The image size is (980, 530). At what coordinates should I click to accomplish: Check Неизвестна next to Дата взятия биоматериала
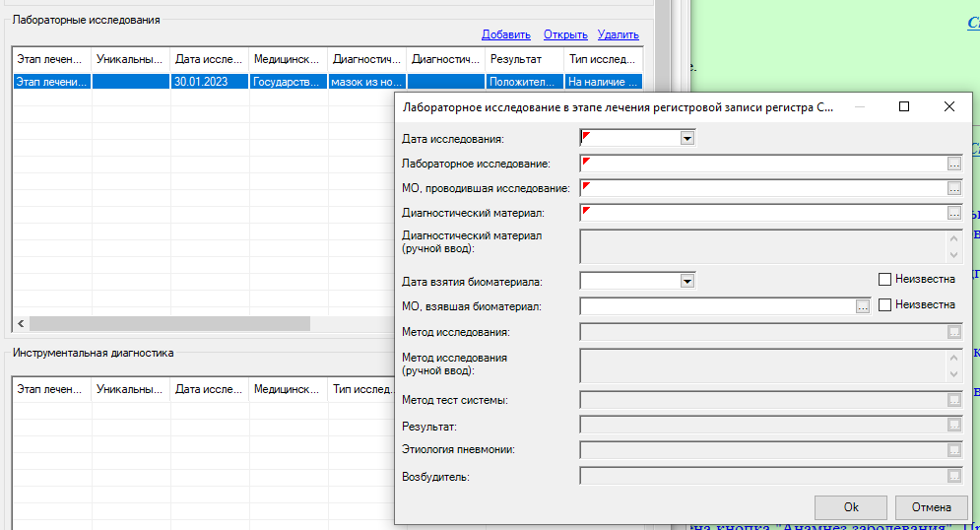point(884,280)
